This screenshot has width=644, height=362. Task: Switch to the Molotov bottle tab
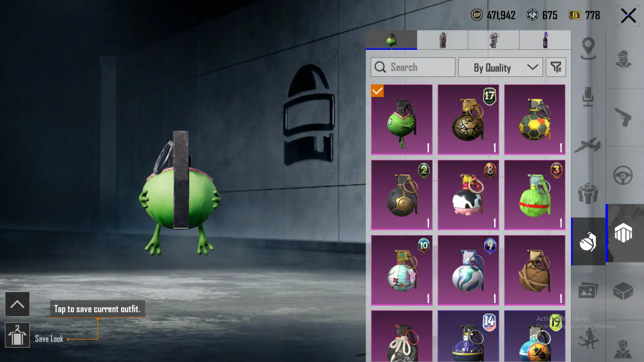pos(545,40)
